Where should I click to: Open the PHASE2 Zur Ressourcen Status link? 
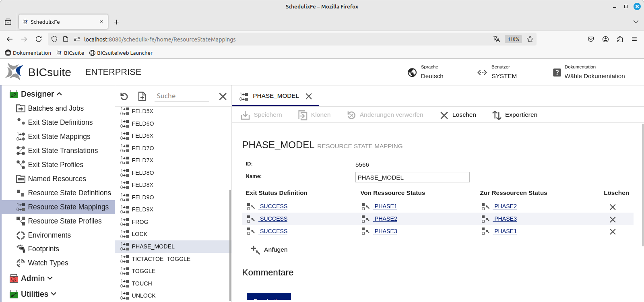(x=505, y=206)
